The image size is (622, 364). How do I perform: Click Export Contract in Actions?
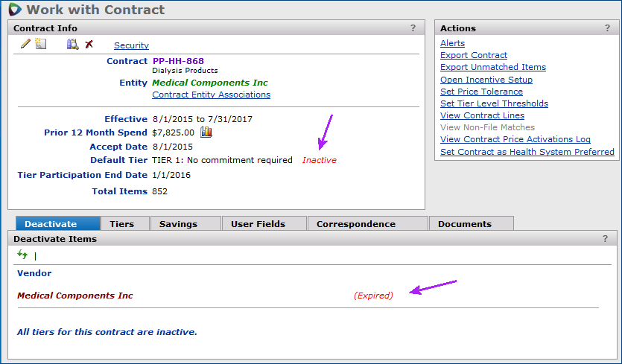click(474, 55)
